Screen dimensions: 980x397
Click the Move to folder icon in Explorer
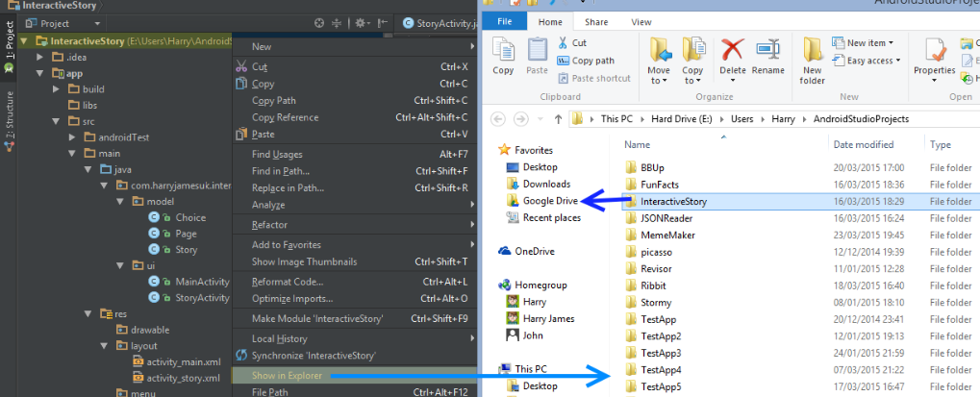coord(660,49)
